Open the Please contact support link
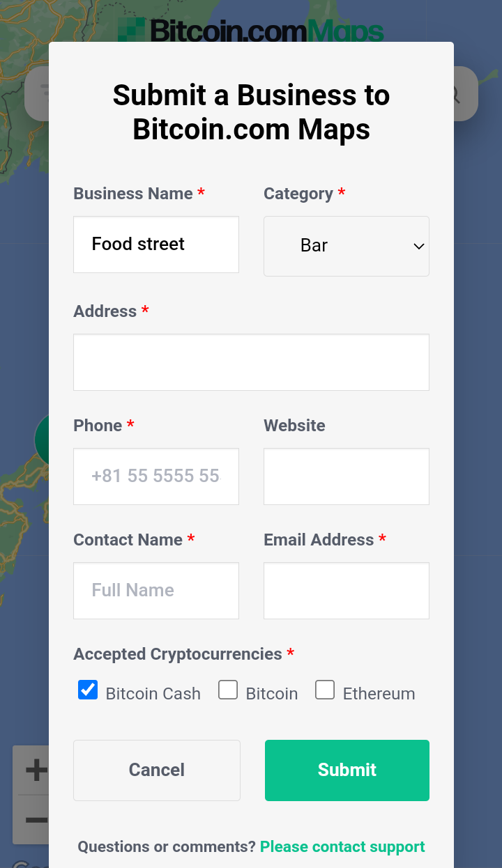Screen dimensions: 502x868 pos(342,847)
